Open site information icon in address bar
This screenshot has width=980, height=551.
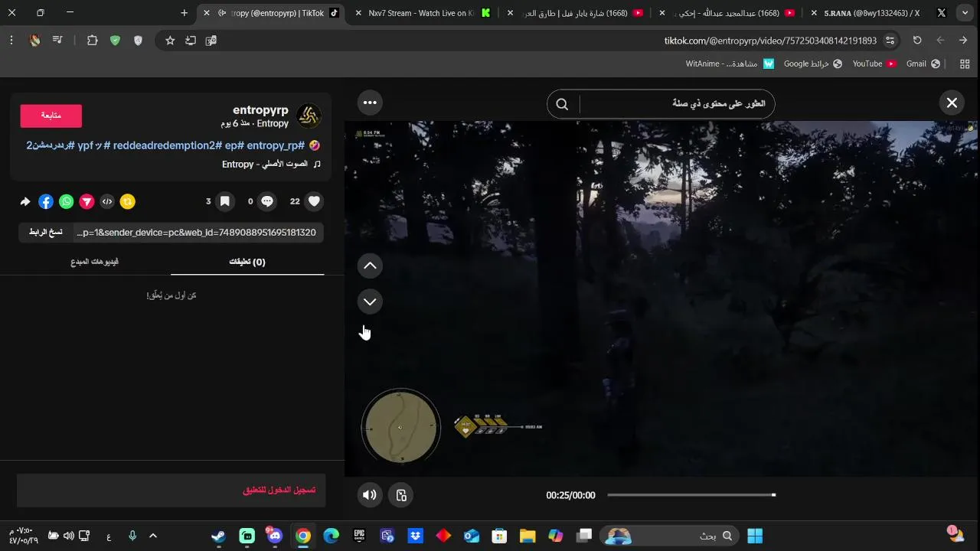[890, 41]
